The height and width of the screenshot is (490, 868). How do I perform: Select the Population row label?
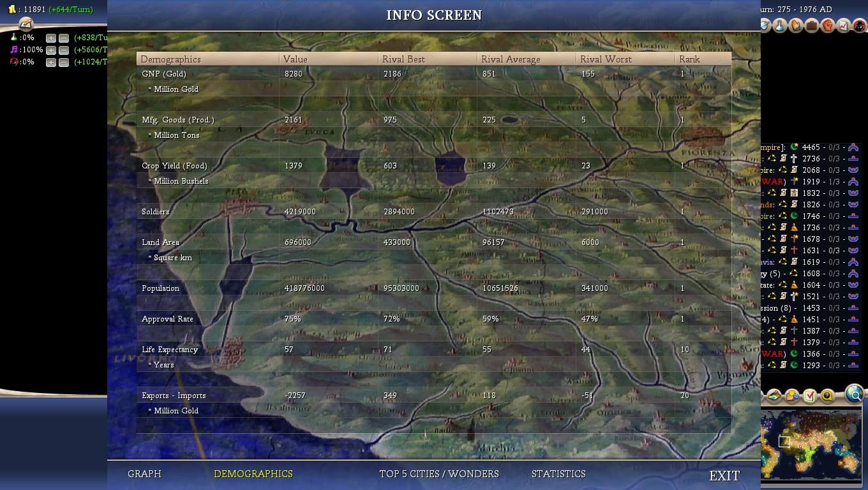click(161, 288)
